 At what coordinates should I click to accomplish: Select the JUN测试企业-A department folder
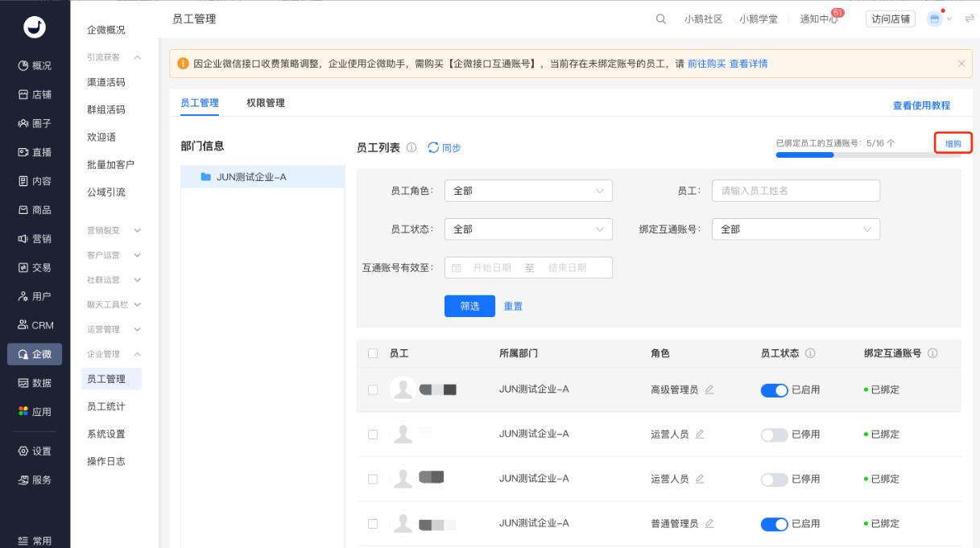263,177
